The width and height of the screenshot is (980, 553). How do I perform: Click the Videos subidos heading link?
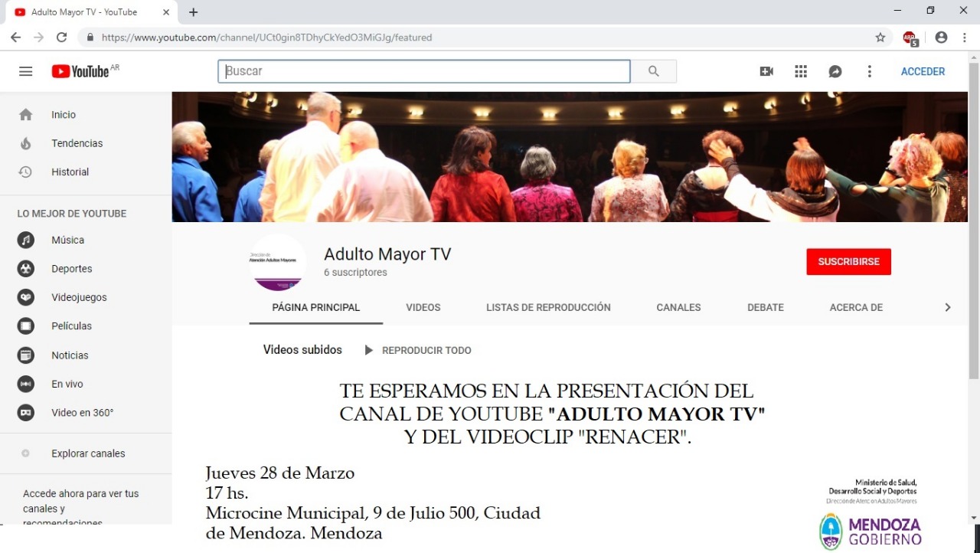[x=302, y=350]
